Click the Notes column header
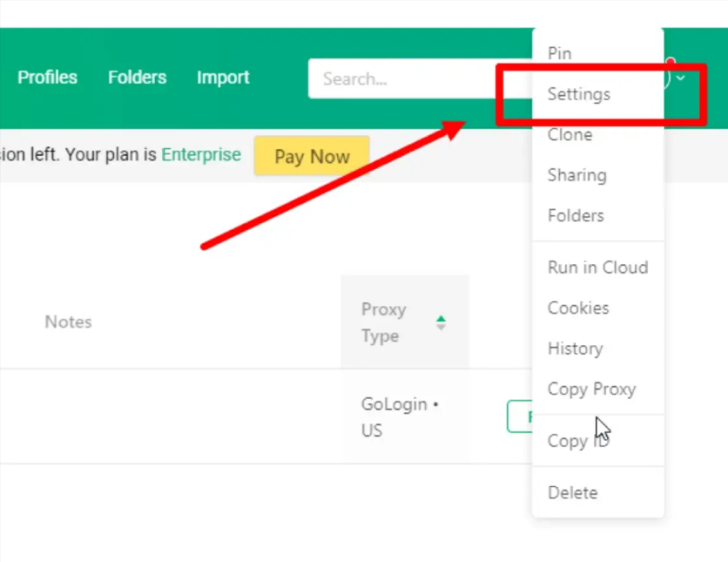The height and width of the screenshot is (562, 728). pos(68,322)
